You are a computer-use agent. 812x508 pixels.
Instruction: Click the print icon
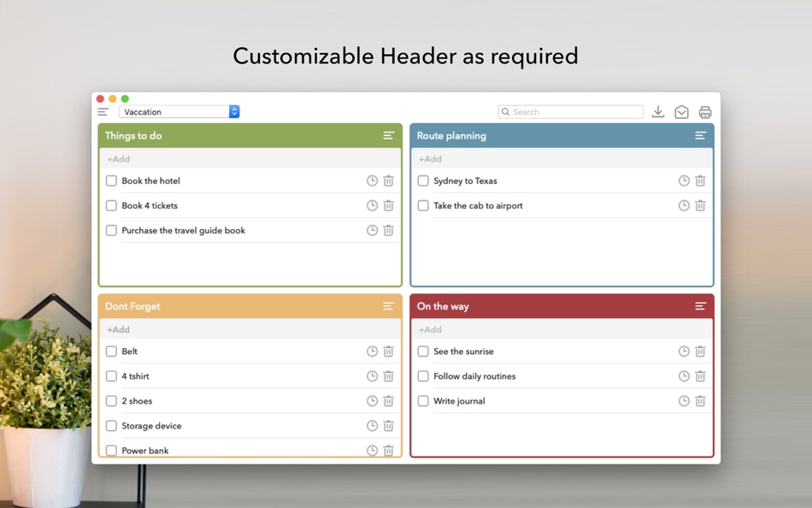tap(705, 112)
